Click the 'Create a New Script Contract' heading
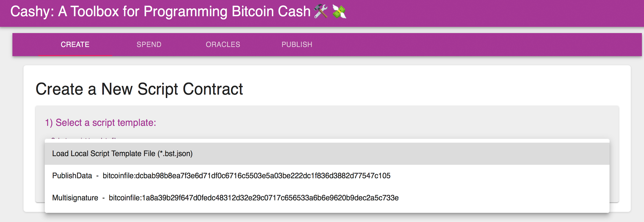This screenshot has width=644, height=222. pos(139,89)
